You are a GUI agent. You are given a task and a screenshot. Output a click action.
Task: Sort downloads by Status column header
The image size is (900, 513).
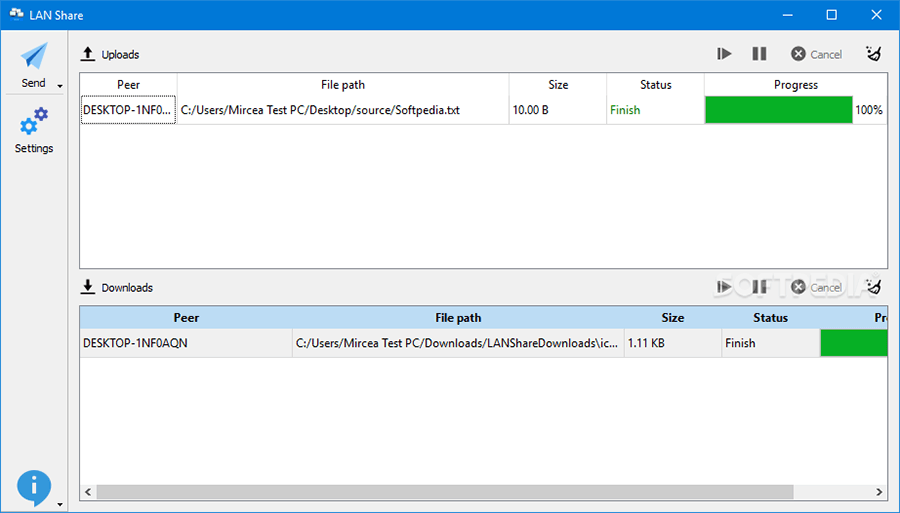click(x=770, y=318)
